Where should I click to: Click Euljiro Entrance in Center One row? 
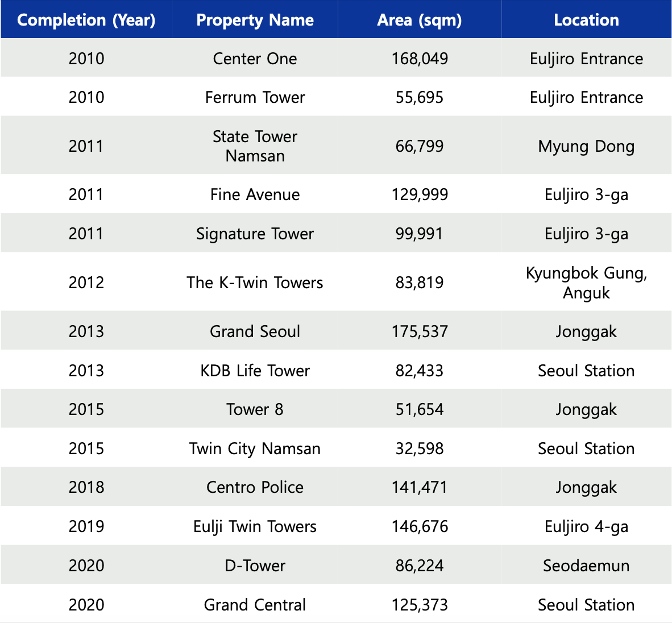(586, 59)
